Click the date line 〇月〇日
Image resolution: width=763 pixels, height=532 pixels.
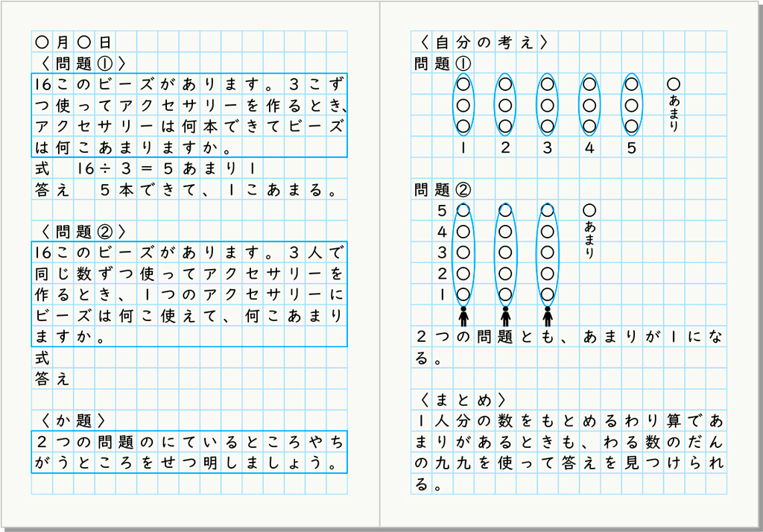[73, 42]
